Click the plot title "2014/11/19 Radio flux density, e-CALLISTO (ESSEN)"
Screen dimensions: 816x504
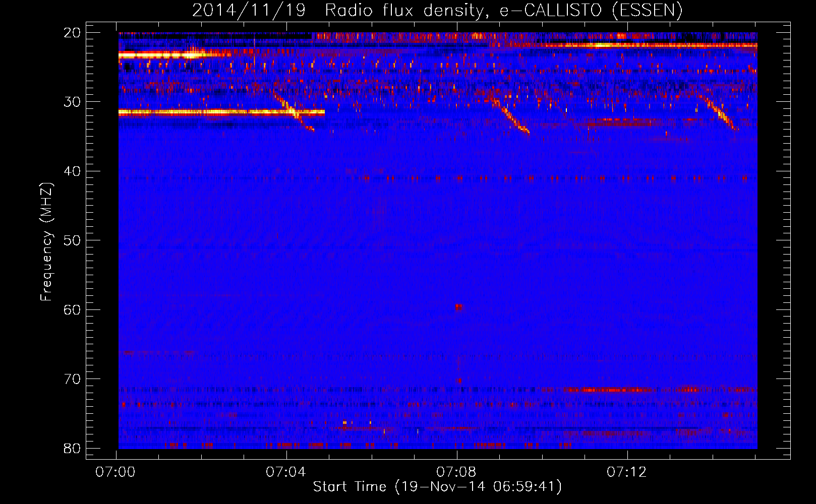437,10
